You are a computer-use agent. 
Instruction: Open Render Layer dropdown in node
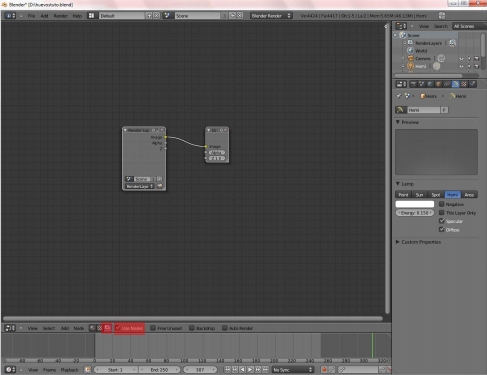[139, 186]
